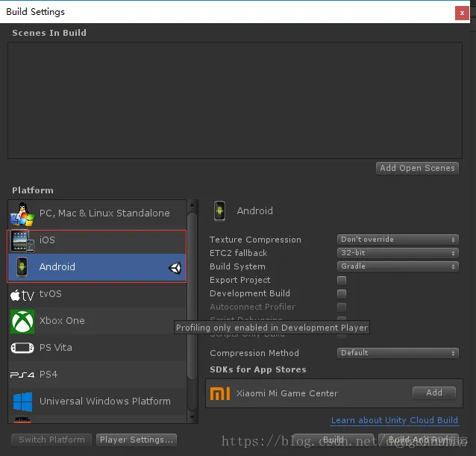
Task: Click the Export Project label
Action: (x=239, y=280)
